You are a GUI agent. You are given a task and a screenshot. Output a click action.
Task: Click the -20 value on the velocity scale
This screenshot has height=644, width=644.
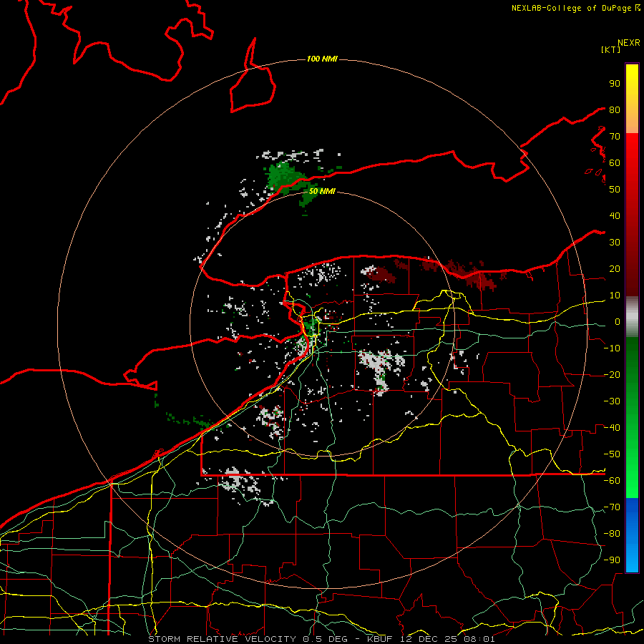point(612,374)
